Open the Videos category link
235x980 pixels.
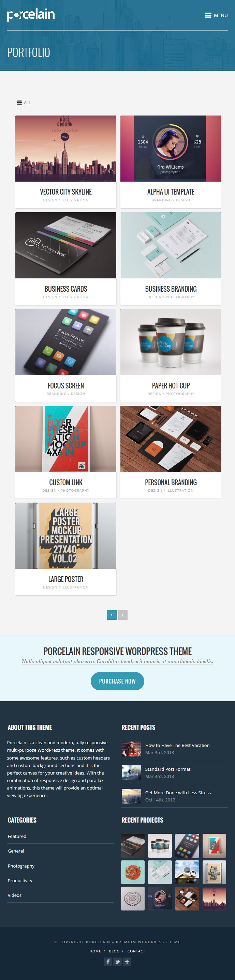(x=14, y=895)
